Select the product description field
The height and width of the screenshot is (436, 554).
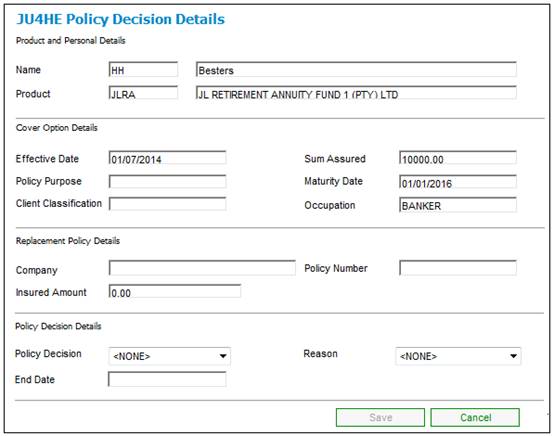click(x=356, y=93)
